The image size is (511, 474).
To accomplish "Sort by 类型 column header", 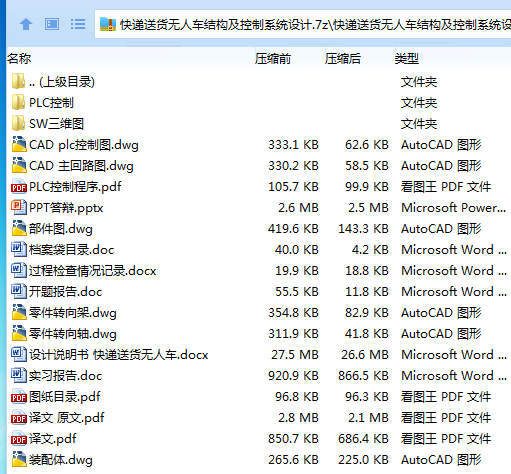I will click(407, 59).
